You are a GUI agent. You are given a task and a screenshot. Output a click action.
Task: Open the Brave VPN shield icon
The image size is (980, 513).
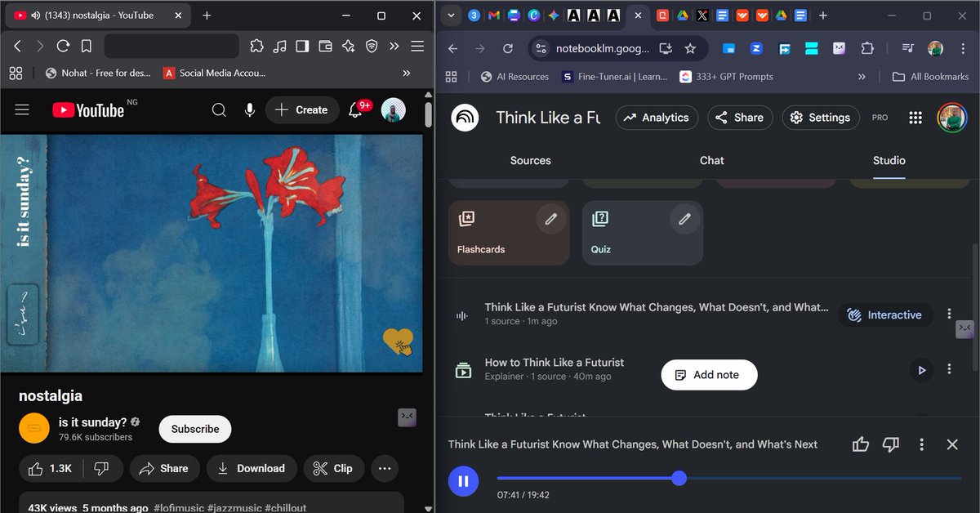(372, 47)
